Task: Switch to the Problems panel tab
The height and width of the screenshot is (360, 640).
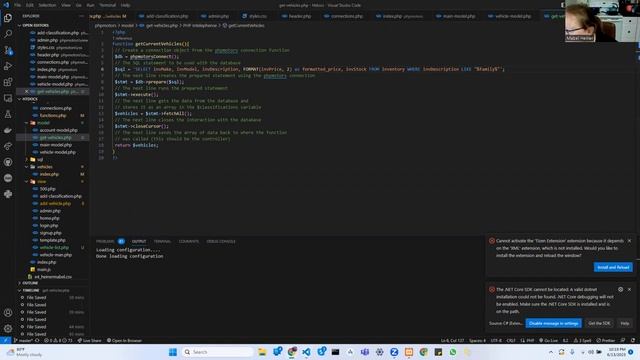Action: (105, 241)
